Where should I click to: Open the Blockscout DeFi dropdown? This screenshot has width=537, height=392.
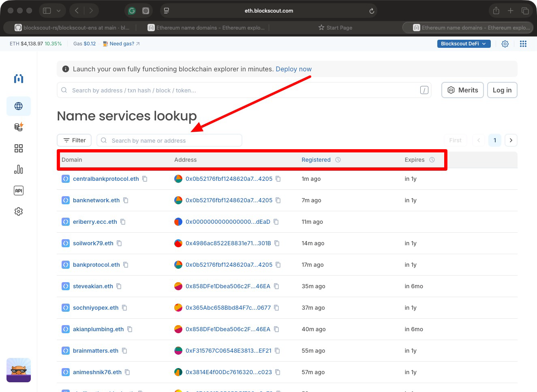click(x=464, y=43)
